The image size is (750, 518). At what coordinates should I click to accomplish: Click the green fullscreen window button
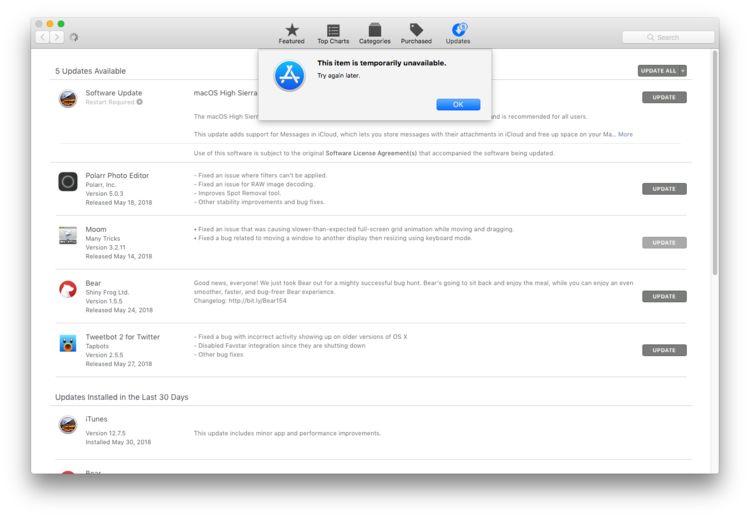(x=61, y=23)
